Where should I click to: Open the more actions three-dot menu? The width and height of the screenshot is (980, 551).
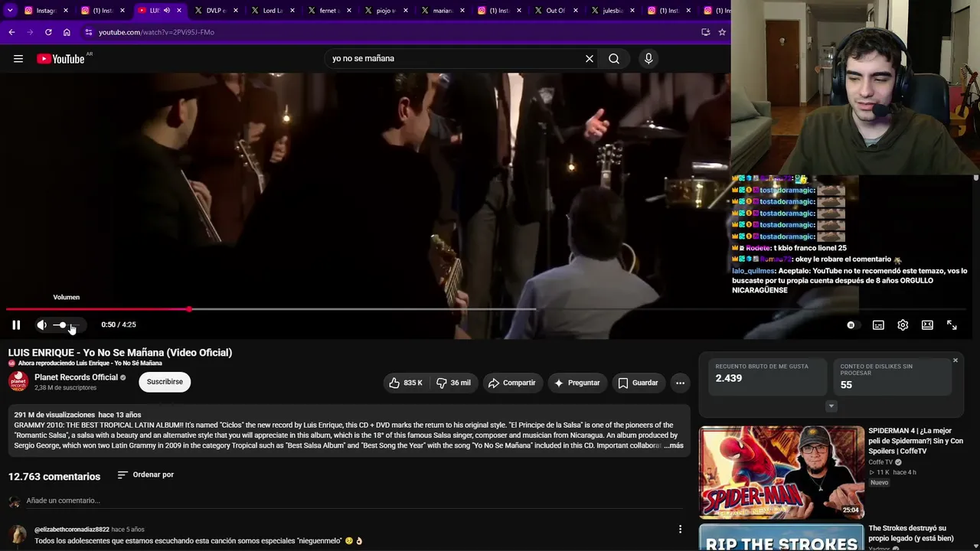pyautogui.click(x=680, y=383)
